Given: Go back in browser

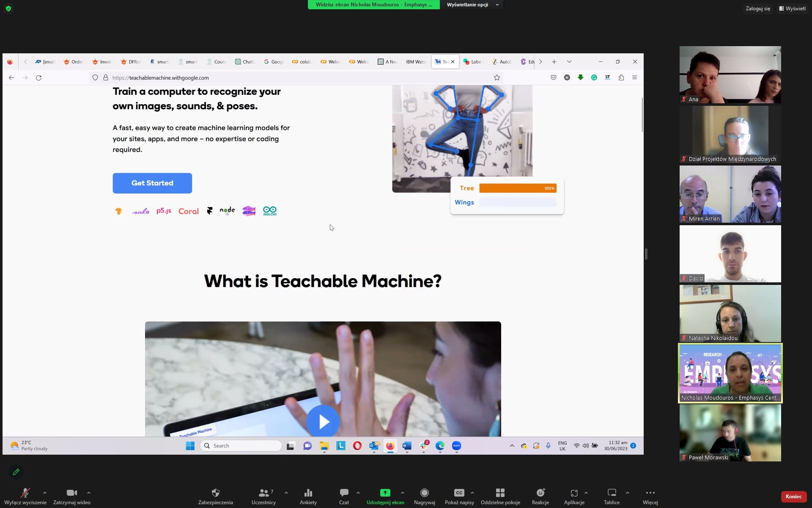Looking at the screenshot, I should (x=11, y=78).
